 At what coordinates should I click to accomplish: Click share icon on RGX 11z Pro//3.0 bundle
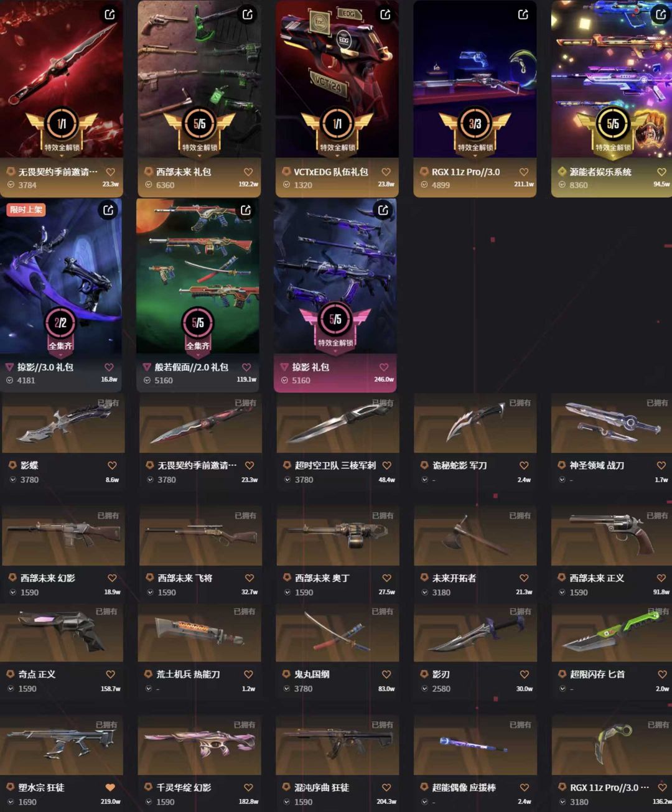(523, 14)
